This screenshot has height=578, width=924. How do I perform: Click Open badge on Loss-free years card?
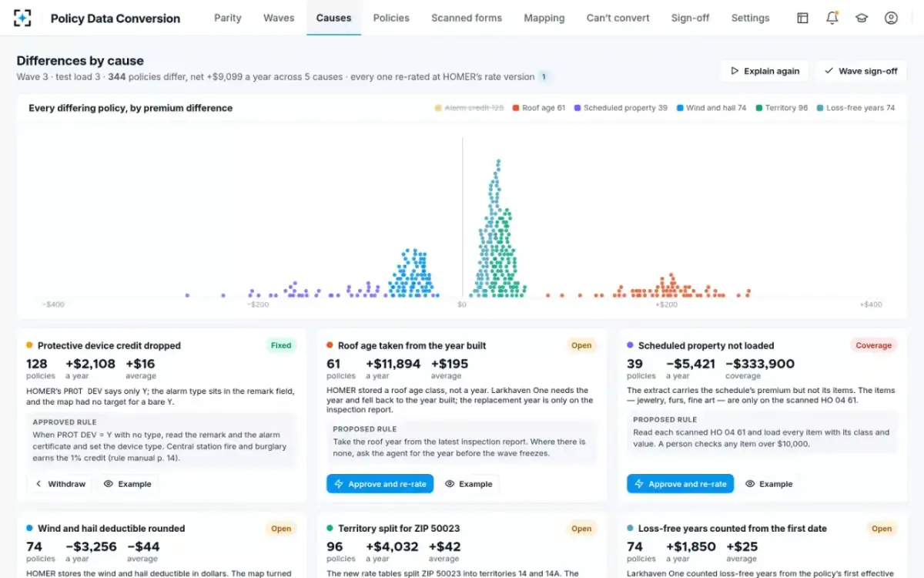[x=882, y=529]
